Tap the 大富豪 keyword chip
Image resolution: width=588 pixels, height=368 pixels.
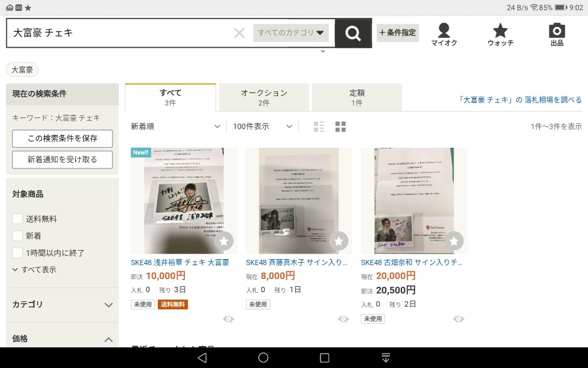click(x=22, y=70)
